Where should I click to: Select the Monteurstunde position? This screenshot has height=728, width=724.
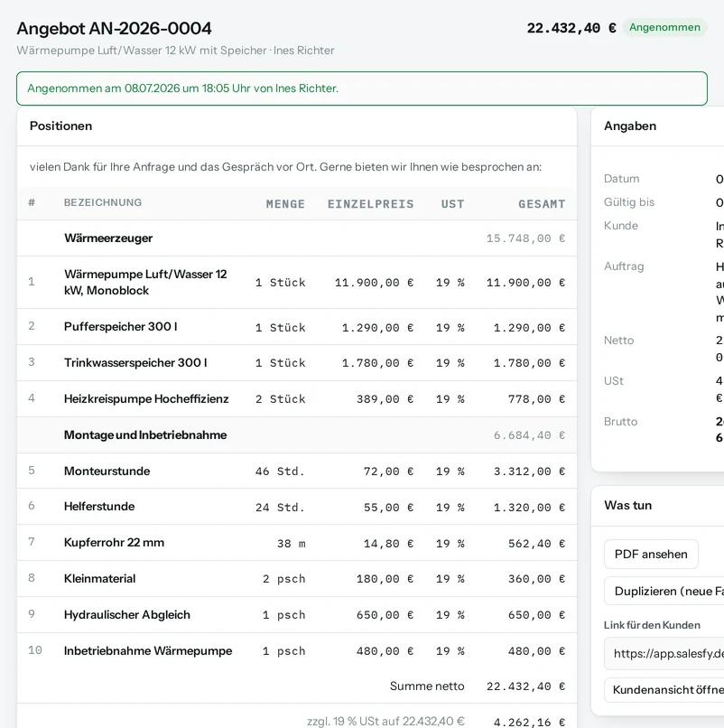(x=297, y=471)
